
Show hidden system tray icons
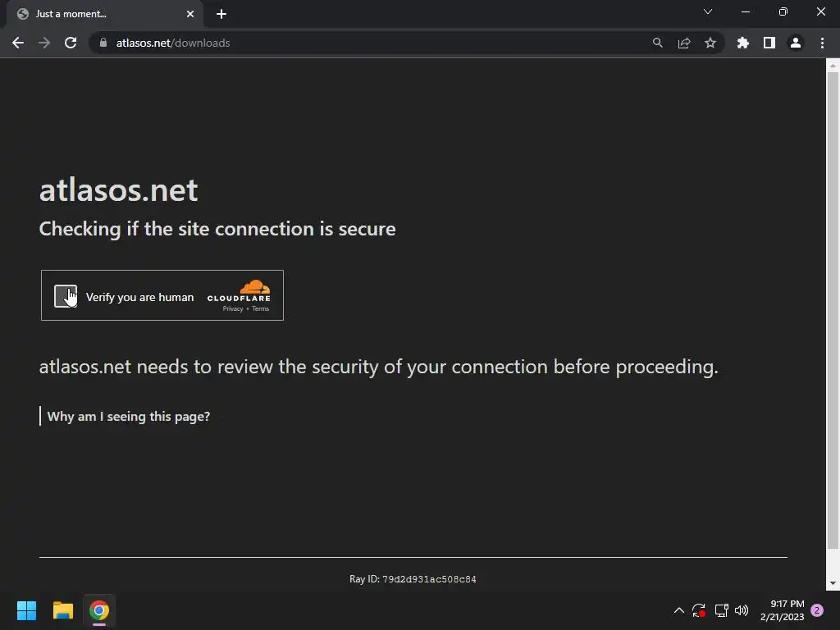pyautogui.click(x=679, y=610)
